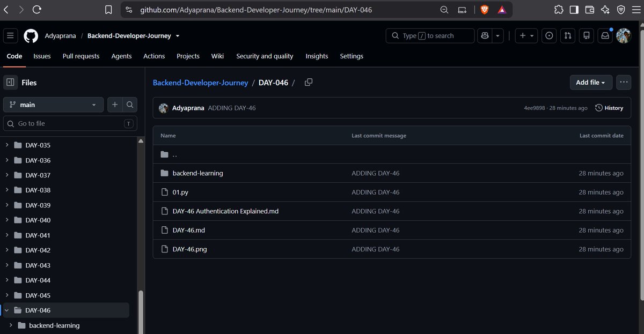Switch to the Issues tab
The image size is (644, 334).
pyautogui.click(x=42, y=56)
